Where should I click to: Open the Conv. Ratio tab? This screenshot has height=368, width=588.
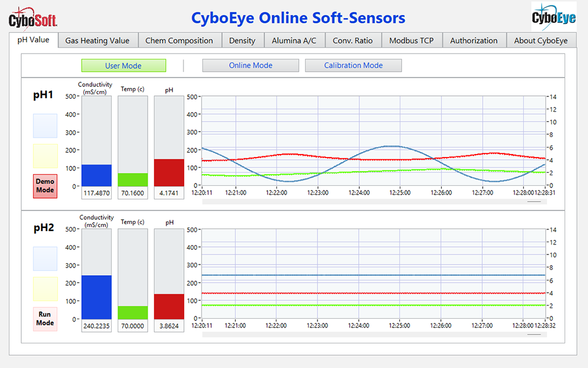click(x=353, y=41)
